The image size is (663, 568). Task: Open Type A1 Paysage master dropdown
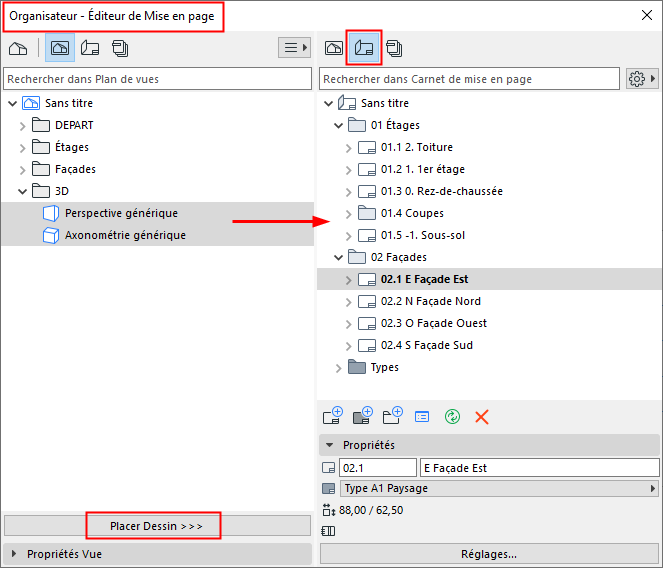point(499,488)
